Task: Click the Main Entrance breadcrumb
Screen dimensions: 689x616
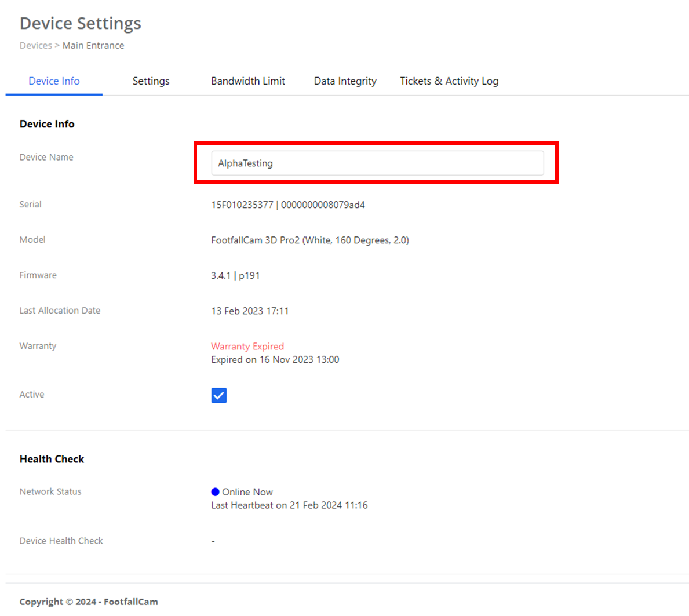Action: (x=93, y=46)
